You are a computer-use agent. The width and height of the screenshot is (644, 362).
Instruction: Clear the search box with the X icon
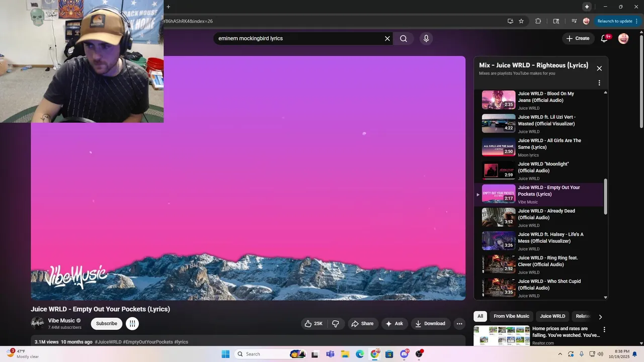coord(387,39)
